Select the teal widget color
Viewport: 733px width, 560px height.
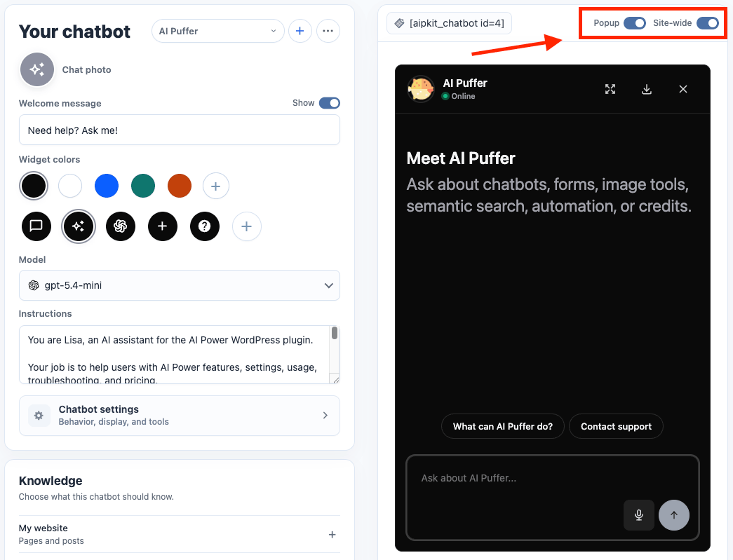click(x=143, y=186)
